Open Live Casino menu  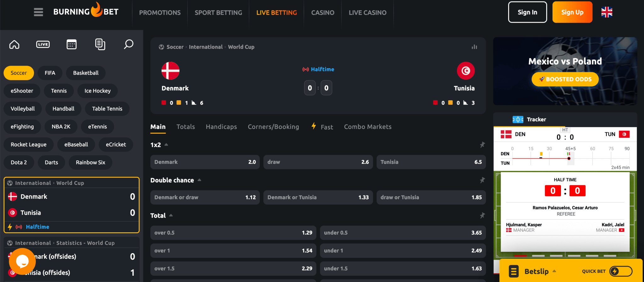tap(368, 13)
